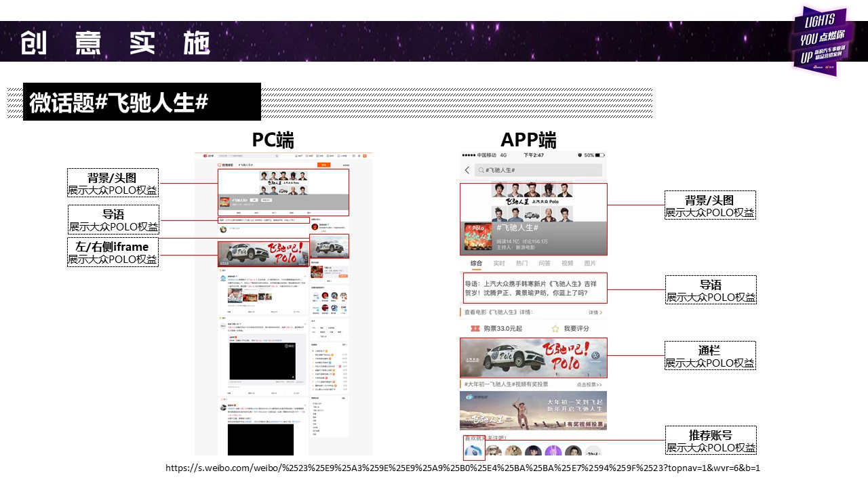Tap the star icon beside 我要评分
The image size is (868, 488).
coord(555,328)
